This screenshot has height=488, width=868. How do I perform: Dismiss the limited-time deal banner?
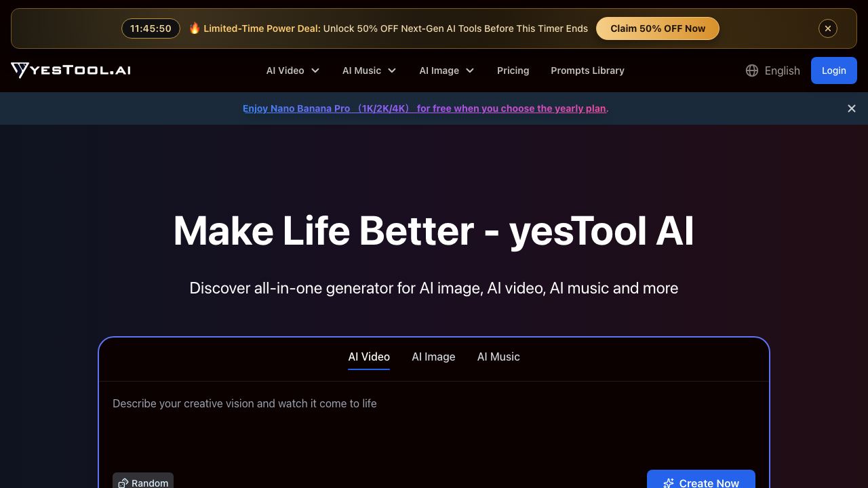(828, 28)
